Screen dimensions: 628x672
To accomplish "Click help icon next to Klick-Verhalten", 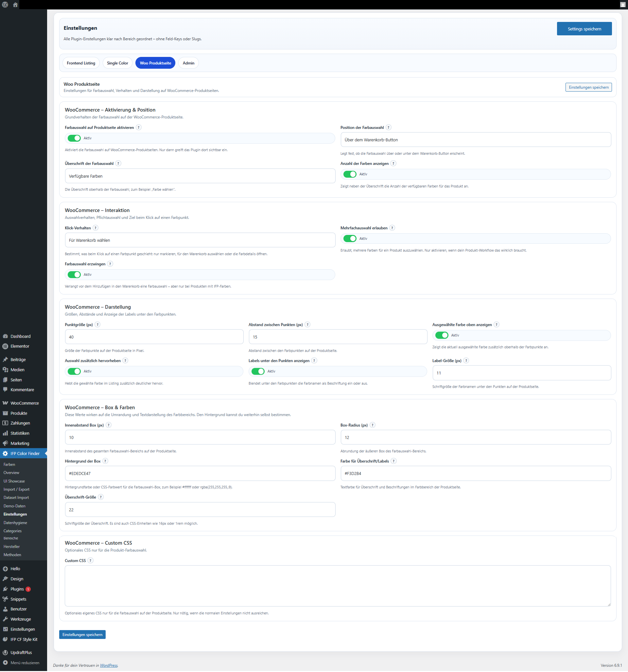I will 96,228.
